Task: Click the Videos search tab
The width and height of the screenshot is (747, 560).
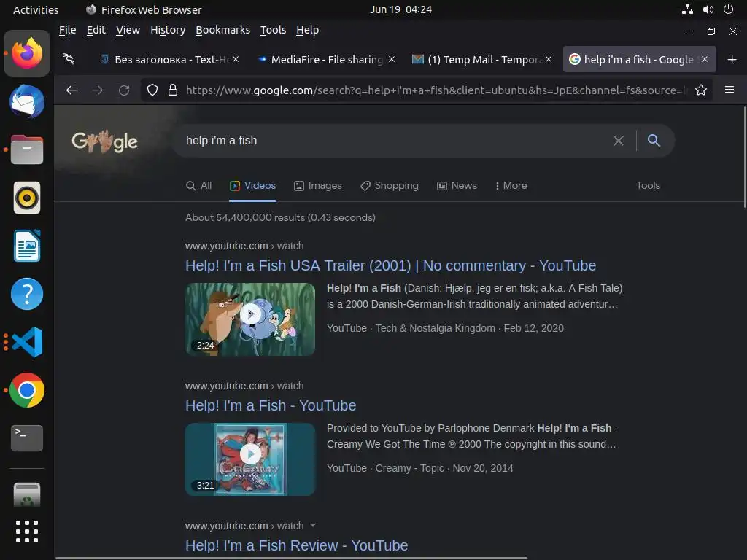Action: [252, 186]
